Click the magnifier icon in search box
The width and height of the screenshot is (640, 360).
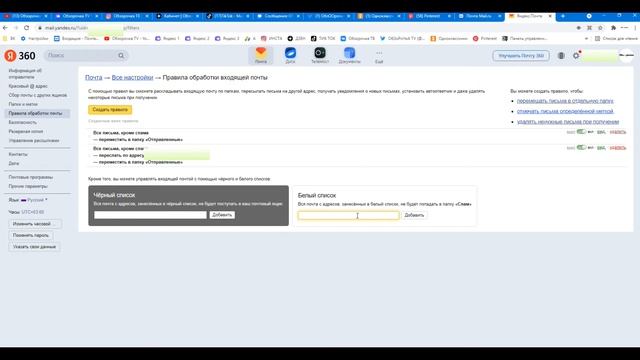(x=121, y=56)
